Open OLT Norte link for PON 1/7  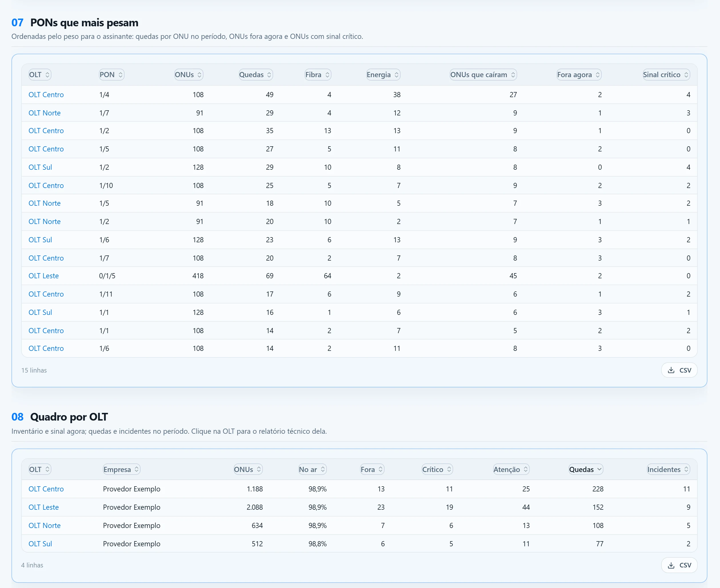coord(45,113)
